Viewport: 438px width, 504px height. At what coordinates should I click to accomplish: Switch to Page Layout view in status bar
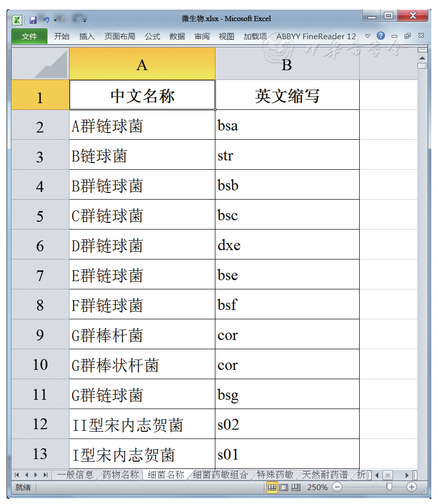(283, 487)
